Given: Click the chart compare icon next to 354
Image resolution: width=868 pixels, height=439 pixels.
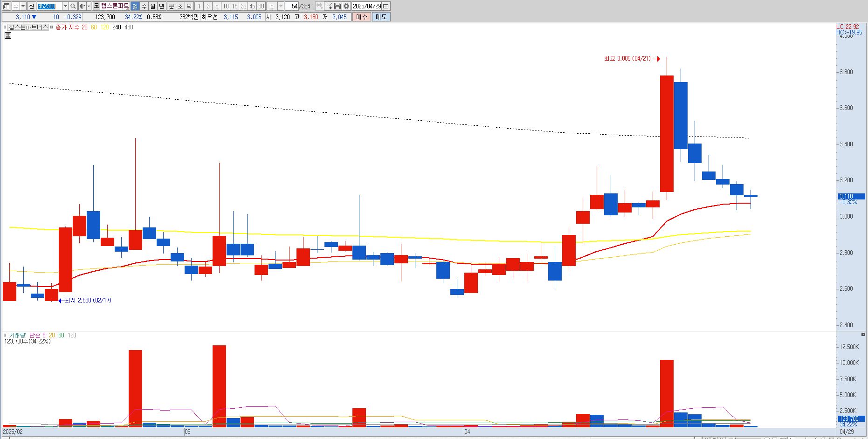Looking at the screenshot, I should [320, 6].
